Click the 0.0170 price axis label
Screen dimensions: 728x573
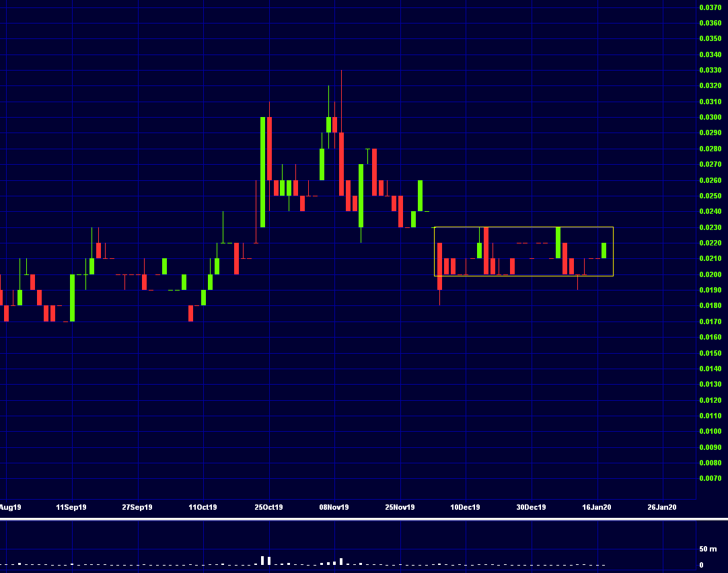pos(711,321)
